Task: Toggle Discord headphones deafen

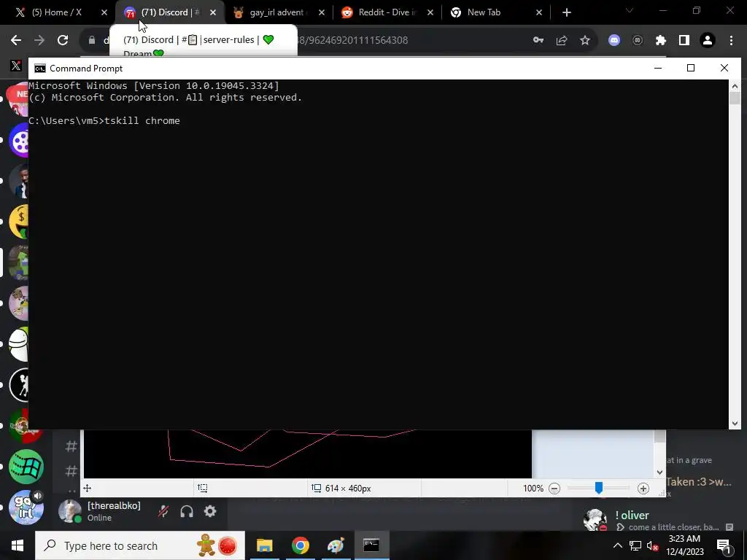Action: point(187,511)
